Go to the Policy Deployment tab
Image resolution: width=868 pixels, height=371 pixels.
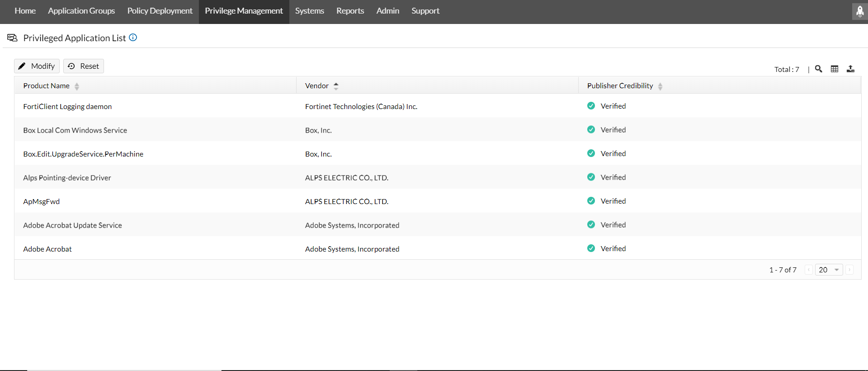[x=160, y=11]
